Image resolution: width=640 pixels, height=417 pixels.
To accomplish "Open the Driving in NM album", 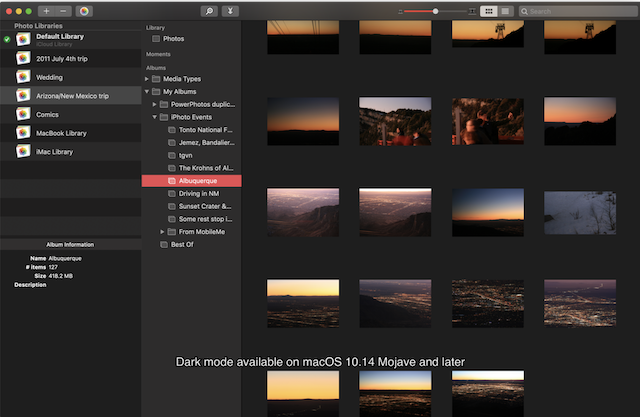I will [x=198, y=193].
